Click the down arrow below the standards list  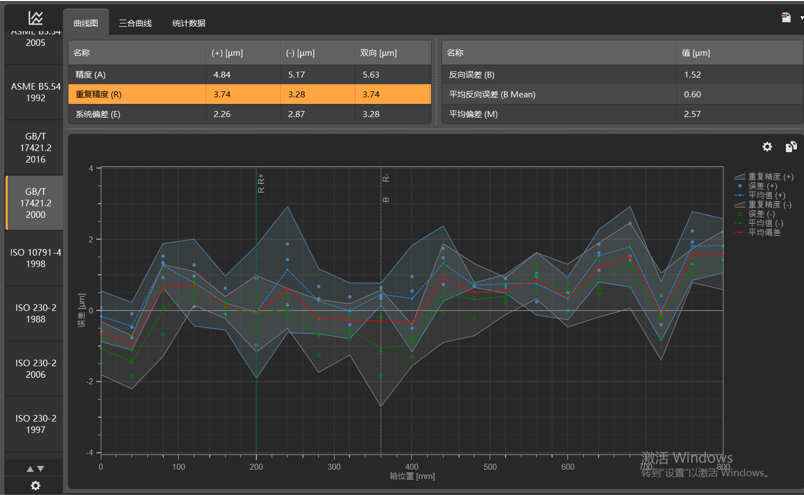coord(41,469)
